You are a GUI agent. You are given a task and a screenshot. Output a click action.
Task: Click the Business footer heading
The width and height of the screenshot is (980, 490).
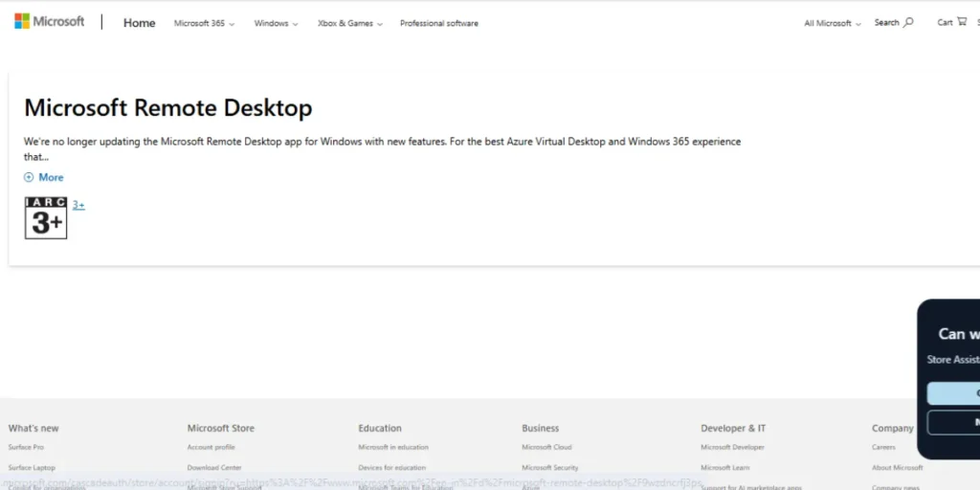(541, 428)
